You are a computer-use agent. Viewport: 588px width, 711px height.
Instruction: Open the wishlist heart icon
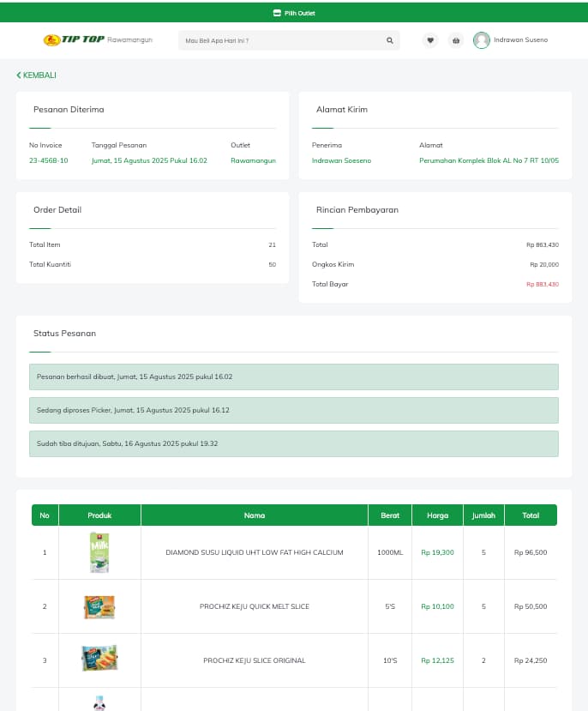coord(430,40)
